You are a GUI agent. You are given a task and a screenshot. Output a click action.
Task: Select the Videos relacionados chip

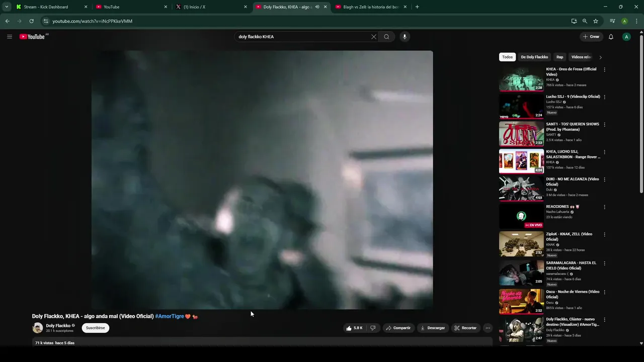pyautogui.click(x=581, y=57)
